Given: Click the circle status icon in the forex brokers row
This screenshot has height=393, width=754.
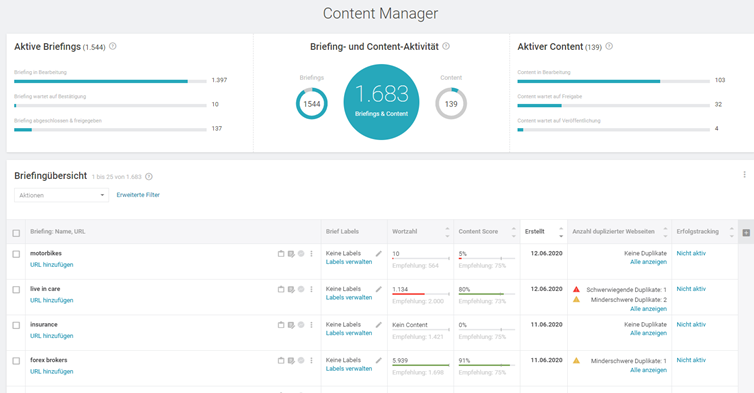Looking at the screenshot, I should [301, 360].
